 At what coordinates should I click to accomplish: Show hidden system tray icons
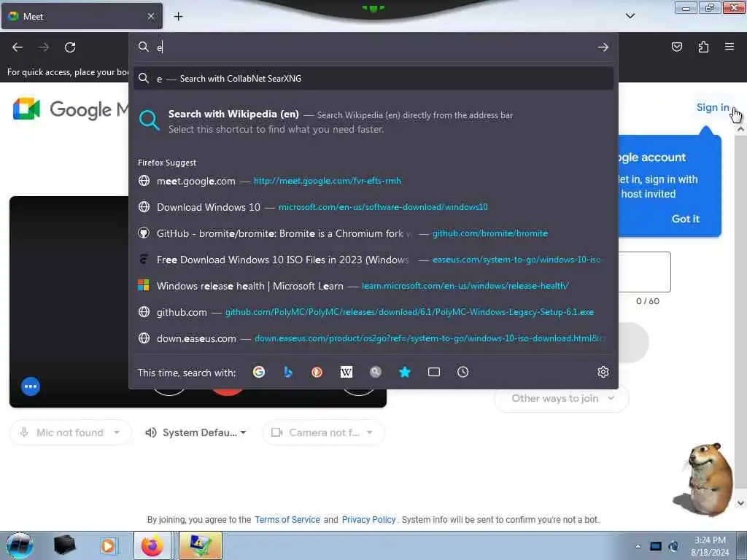tap(638, 546)
